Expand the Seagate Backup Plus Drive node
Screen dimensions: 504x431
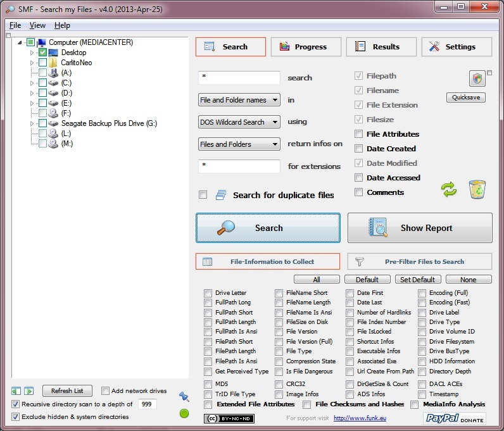tap(32, 123)
